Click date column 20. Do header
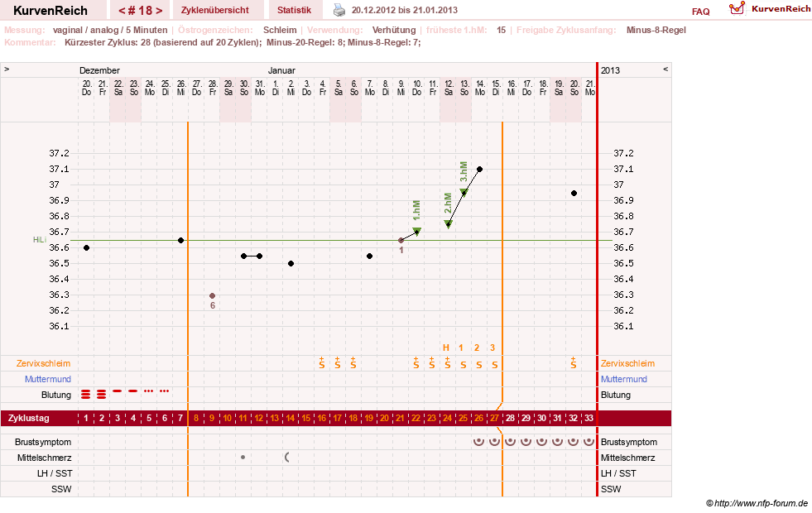812x513 pixels. pos(86,88)
